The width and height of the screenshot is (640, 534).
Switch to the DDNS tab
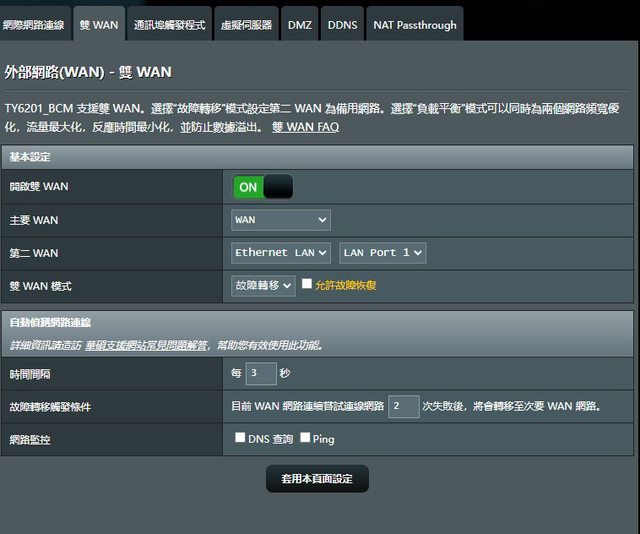[343, 25]
